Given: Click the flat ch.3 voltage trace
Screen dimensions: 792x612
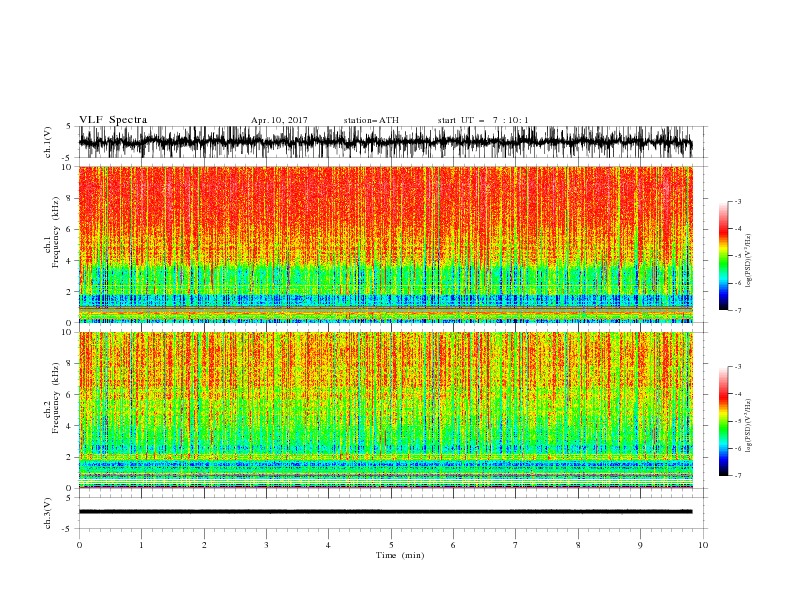Looking at the screenshot, I should (x=385, y=512).
